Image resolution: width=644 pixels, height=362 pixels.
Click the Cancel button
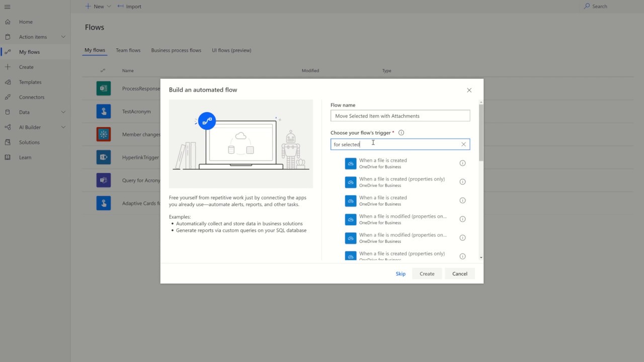[460, 274]
